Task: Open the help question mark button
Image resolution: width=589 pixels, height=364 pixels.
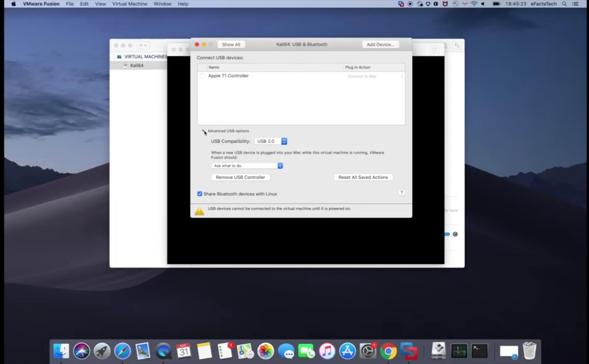Action: click(x=402, y=193)
